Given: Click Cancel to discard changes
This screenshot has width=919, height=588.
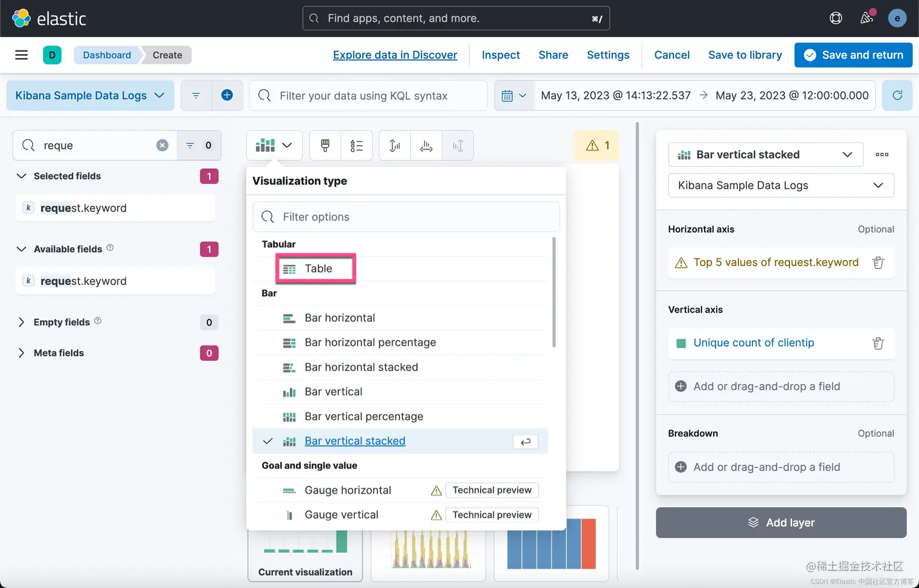Looking at the screenshot, I should 672,55.
